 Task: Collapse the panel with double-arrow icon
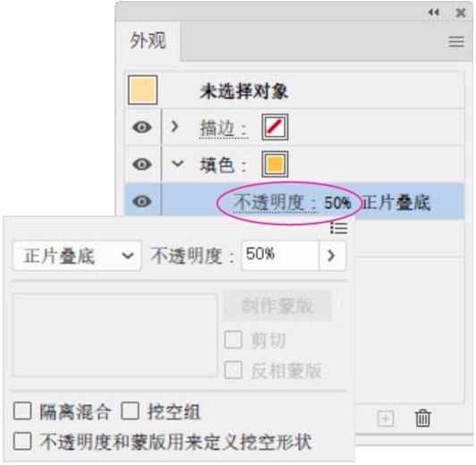click(433, 13)
